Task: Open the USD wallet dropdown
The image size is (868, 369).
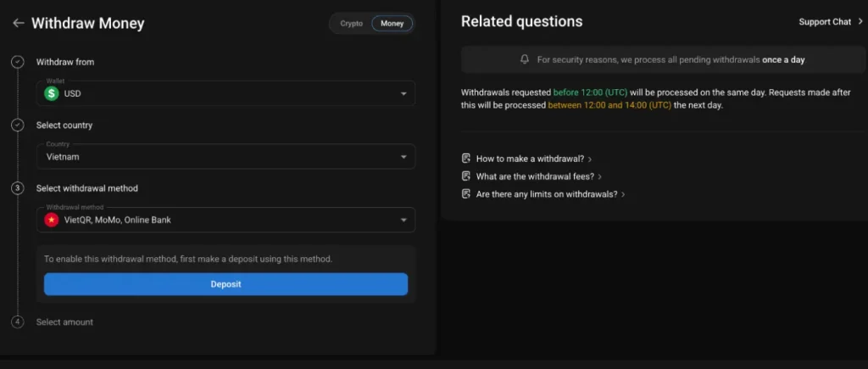Action: tap(225, 93)
